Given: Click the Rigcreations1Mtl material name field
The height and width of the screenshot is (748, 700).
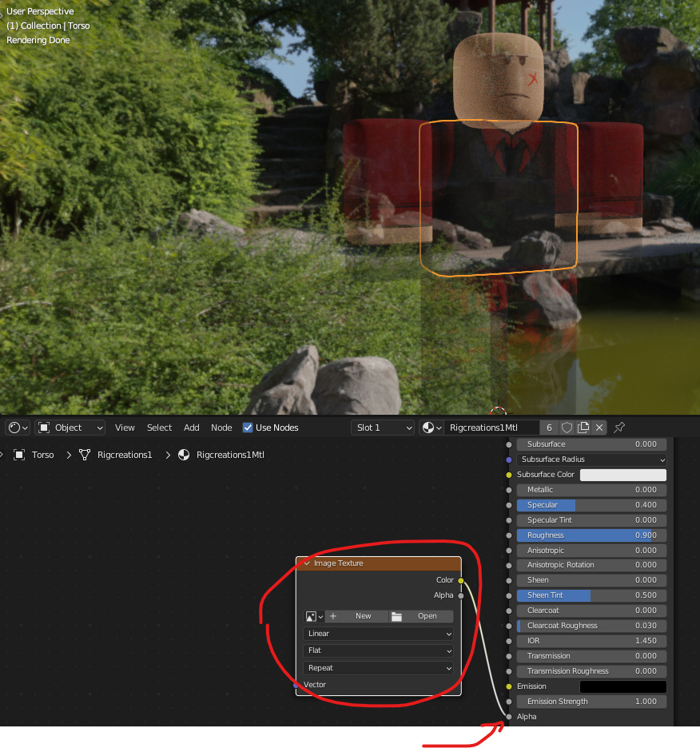Looking at the screenshot, I should [x=491, y=428].
